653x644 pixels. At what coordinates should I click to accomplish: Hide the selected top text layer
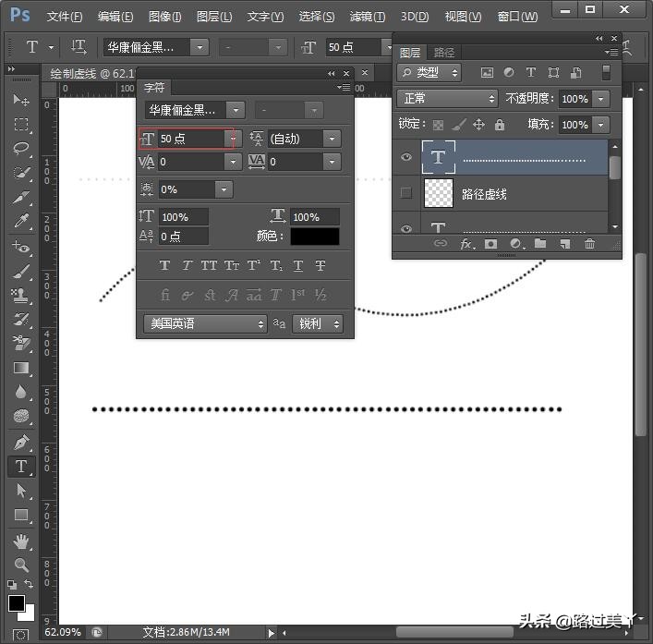405,158
